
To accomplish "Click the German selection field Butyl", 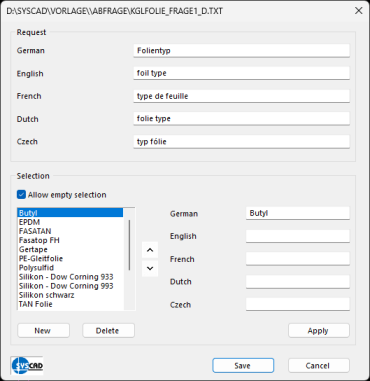I will click(x=298, y=213).
